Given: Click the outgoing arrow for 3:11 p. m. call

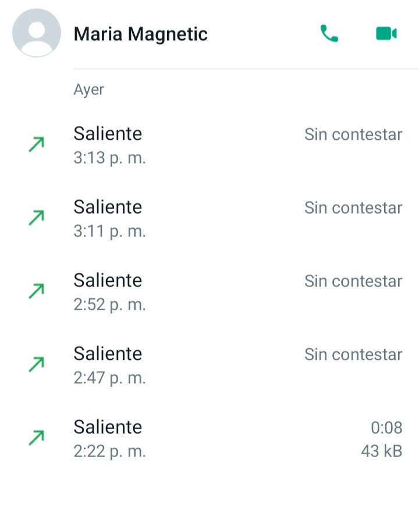Looking at the screenshot, I should (x=37, y=218).
